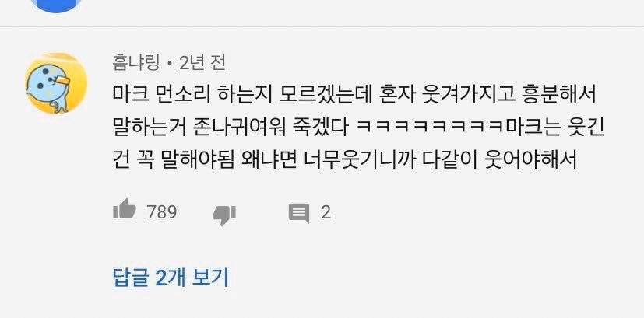Dislike the comment with the thumbs-down icon
This screenshot has width=644, height=318.
coord(224,215)
